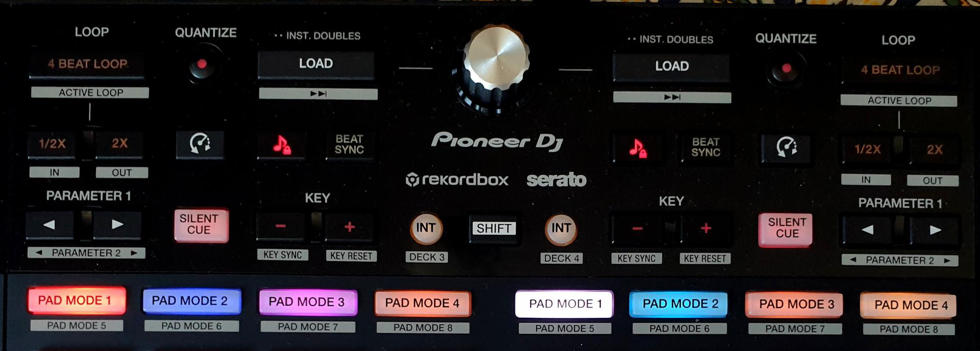Select right deck blue PAD MODE 2
This screenshot has width=980, height=351.
[x=678, y=305]
